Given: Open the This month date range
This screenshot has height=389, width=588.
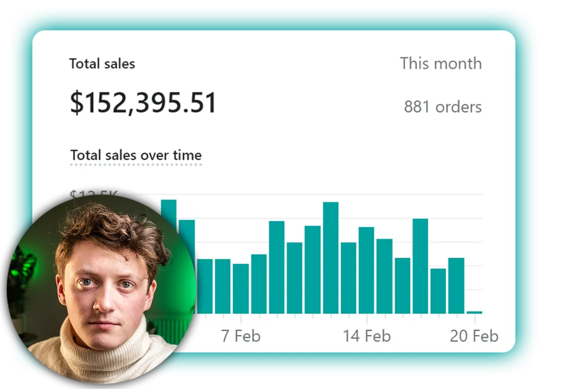Looking at the screenshot, I should click(x=441, y=63).
